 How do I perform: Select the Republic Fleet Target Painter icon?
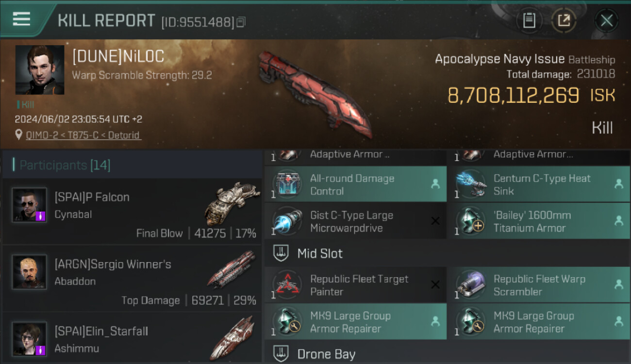(287, 285)
